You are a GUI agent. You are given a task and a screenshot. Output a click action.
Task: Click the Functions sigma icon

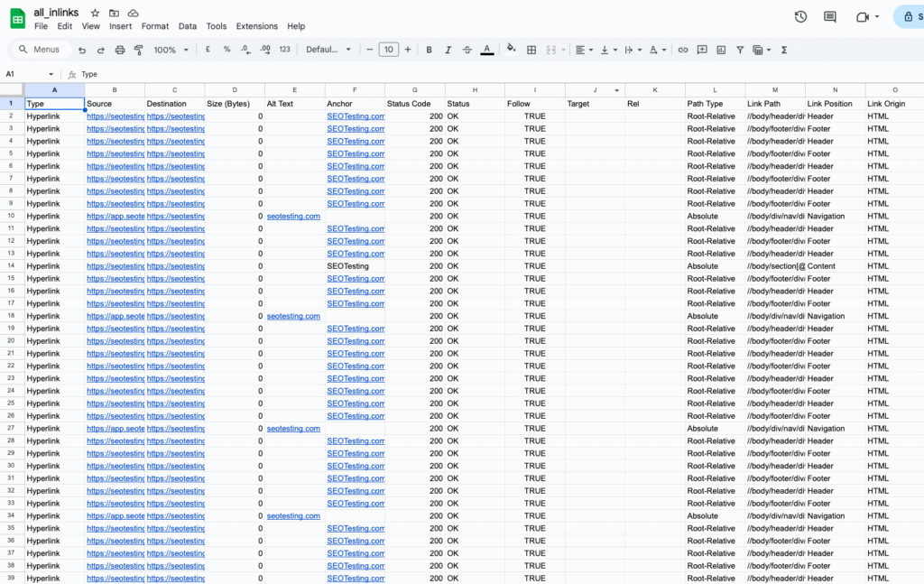coord(784,50)
